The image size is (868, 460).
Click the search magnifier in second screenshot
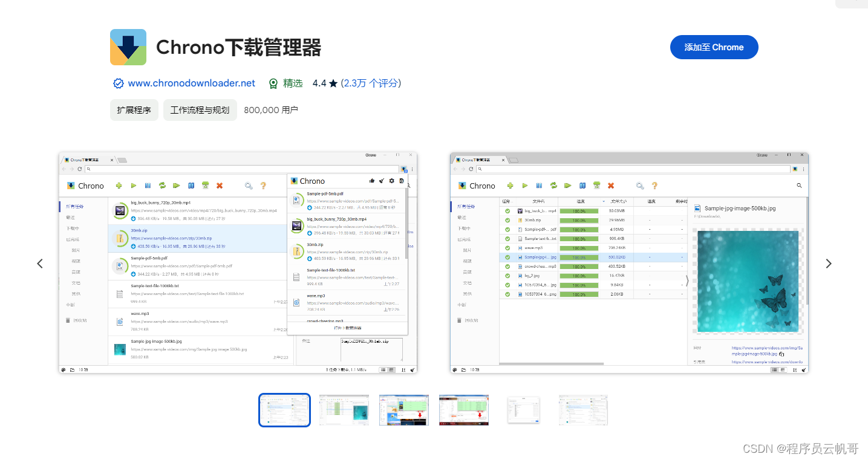pos(799,186)
